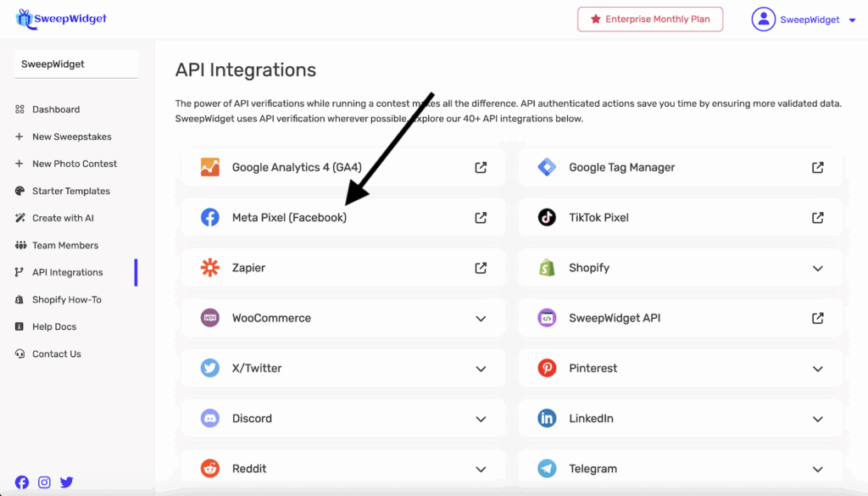Select New Photo Contest in sidebar
This screenshot has width=868, height=496.
75,164
